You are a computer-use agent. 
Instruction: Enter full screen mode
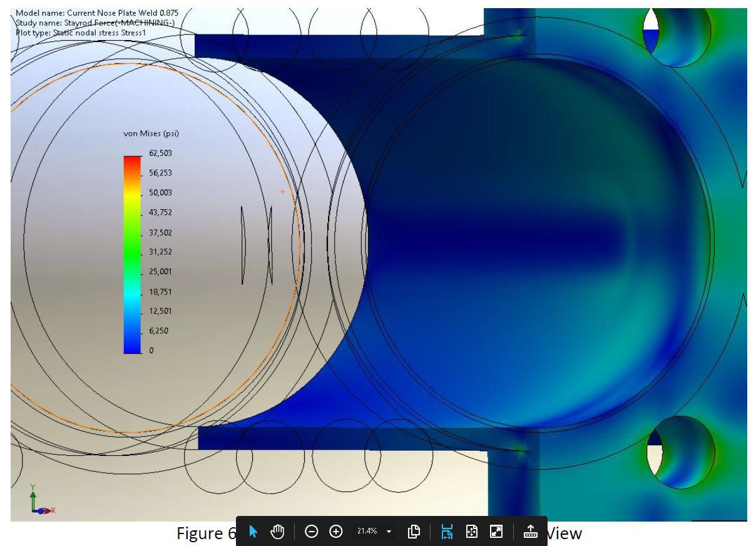click(x=496, y=532)
